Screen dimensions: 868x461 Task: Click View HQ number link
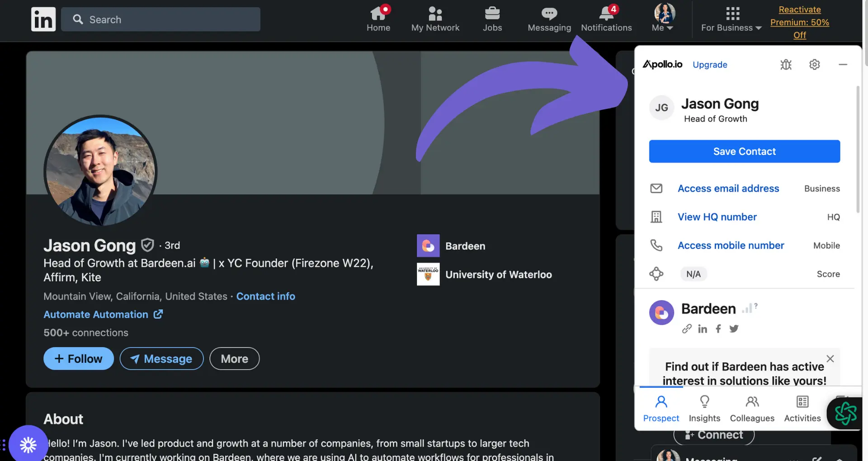717,217
